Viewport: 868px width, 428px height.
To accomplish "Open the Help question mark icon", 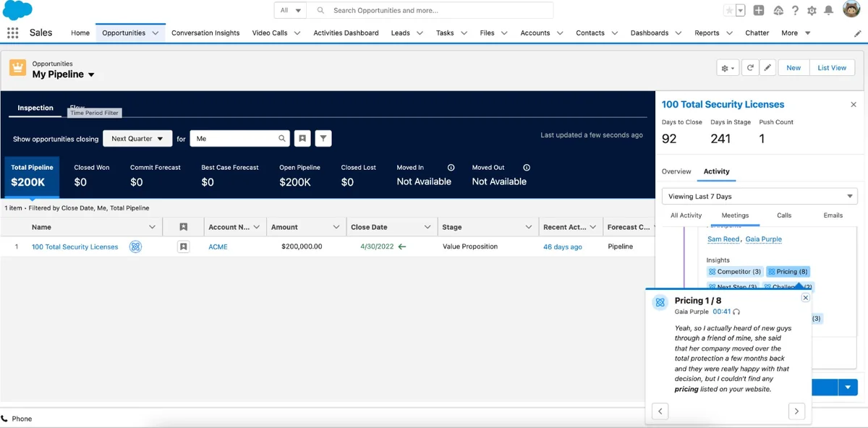I will pos(795,10).
